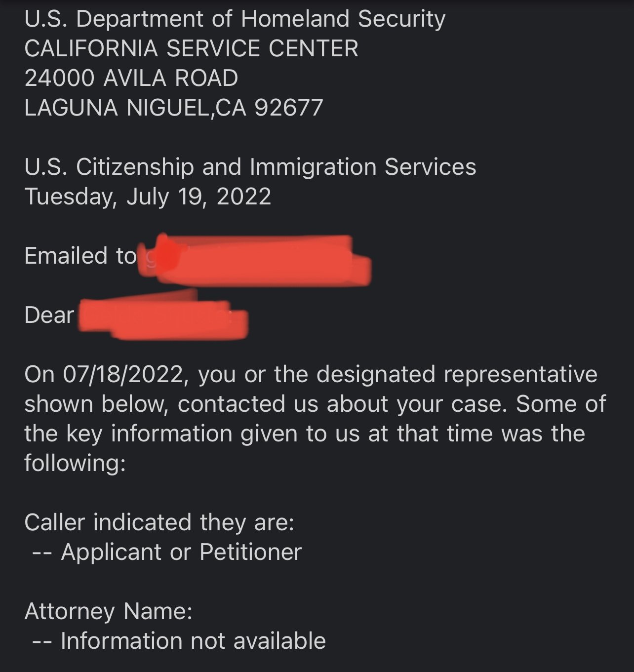Tap the Information not available entry

tap(193, 641)
